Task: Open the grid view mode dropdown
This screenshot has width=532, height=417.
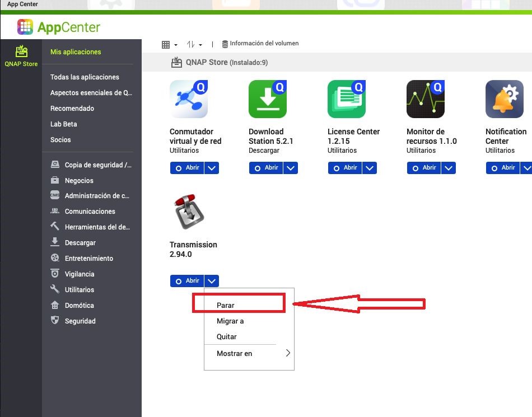Action: tap(169, 44)
